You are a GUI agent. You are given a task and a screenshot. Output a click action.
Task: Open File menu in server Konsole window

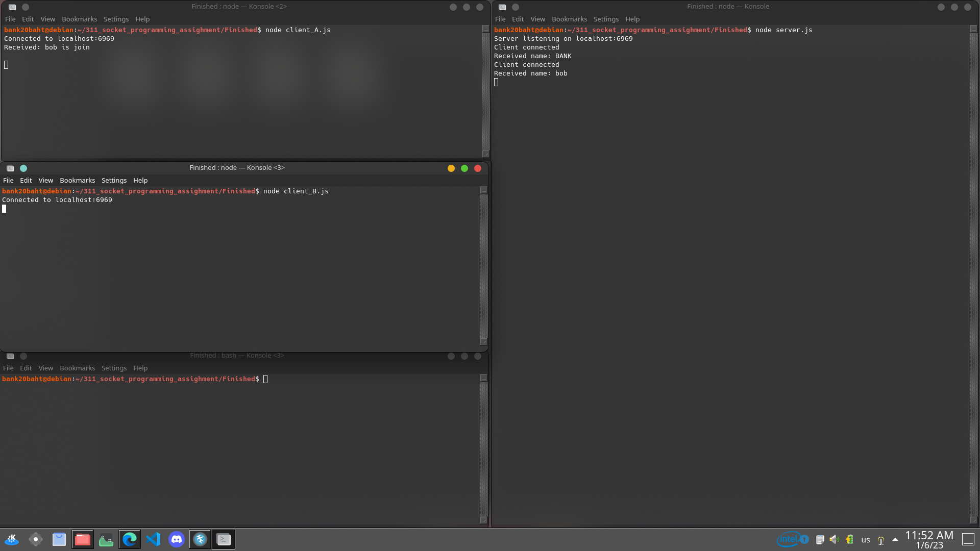(500, 19)
